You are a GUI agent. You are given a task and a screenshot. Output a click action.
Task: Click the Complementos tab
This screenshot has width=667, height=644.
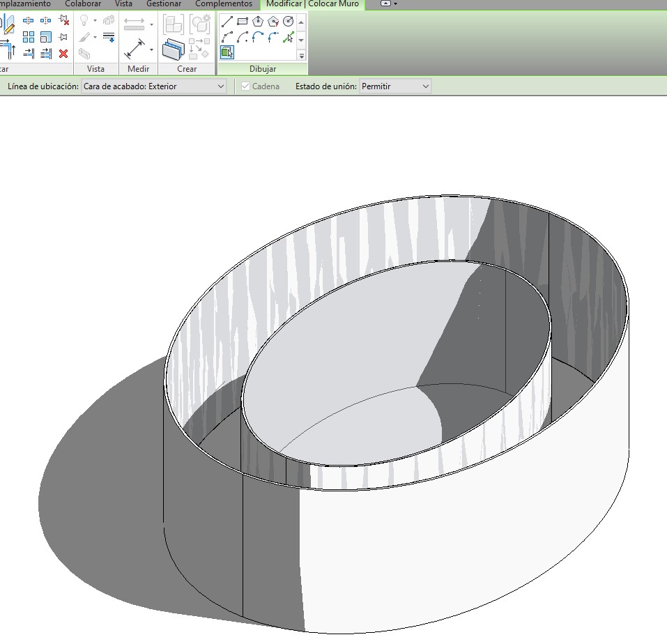click(x=224, y=4)
